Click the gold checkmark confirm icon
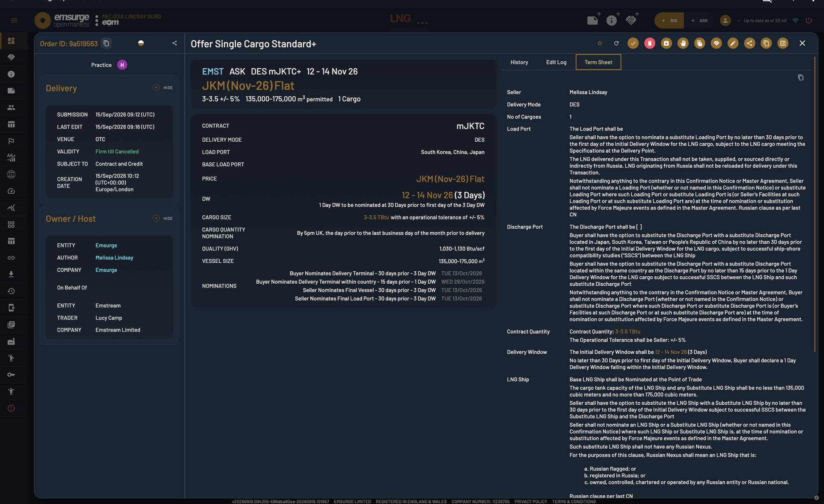This screenshot has height=504, width=824. (x=633, y=43)
